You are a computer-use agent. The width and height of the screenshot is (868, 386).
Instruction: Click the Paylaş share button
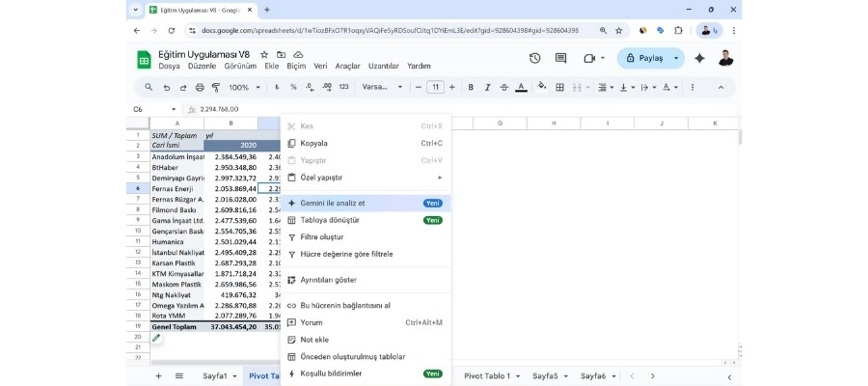point(644,59)
